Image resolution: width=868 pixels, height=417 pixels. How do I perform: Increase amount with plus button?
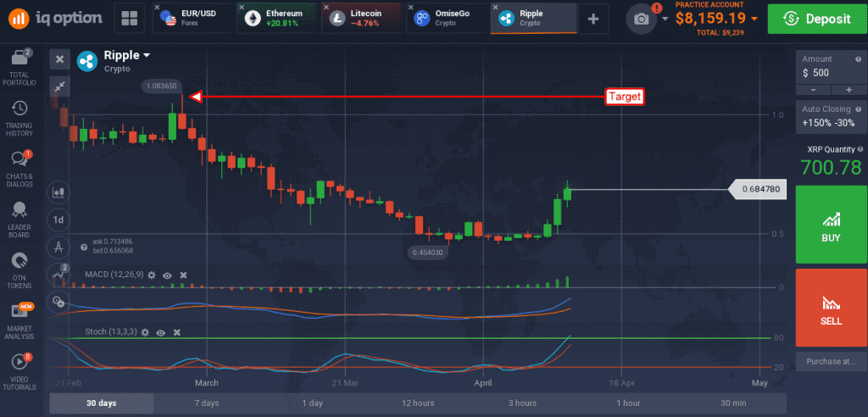849,90
